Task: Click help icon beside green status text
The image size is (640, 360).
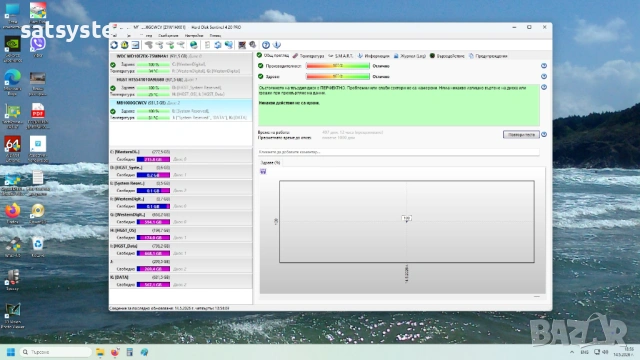Action: 544,87
